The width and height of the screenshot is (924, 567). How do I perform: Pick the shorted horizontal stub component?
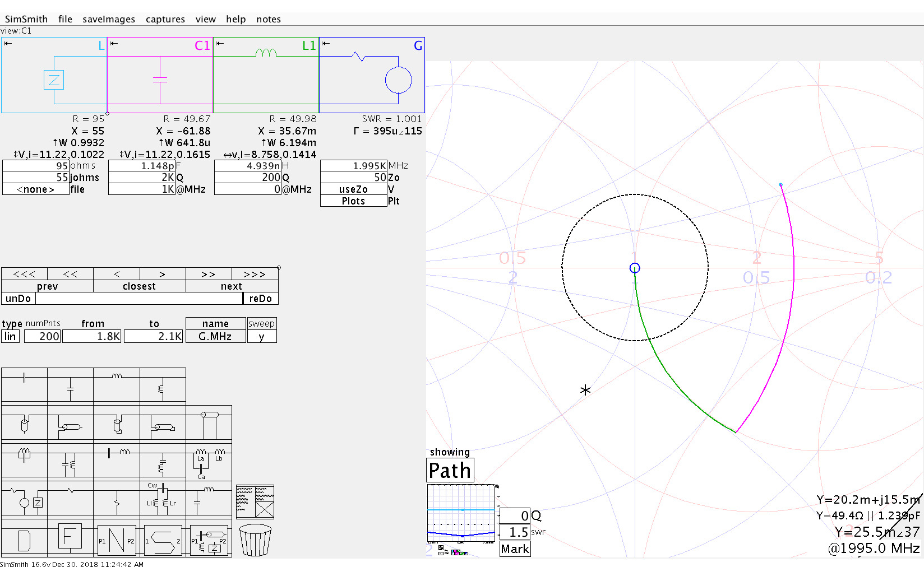pyautogui.click(x=163, y=423)
